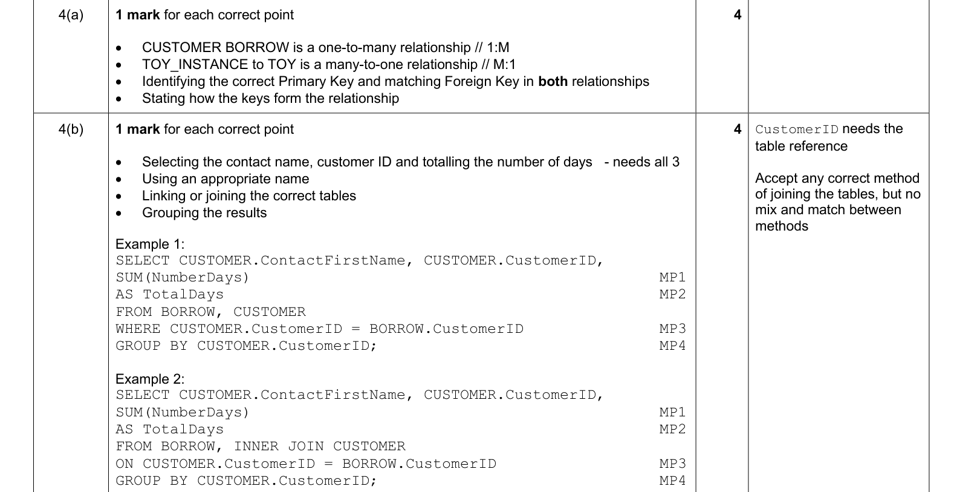Click the 'Example 2:' heading
This screenshot has width=980, height=492.
150,379
